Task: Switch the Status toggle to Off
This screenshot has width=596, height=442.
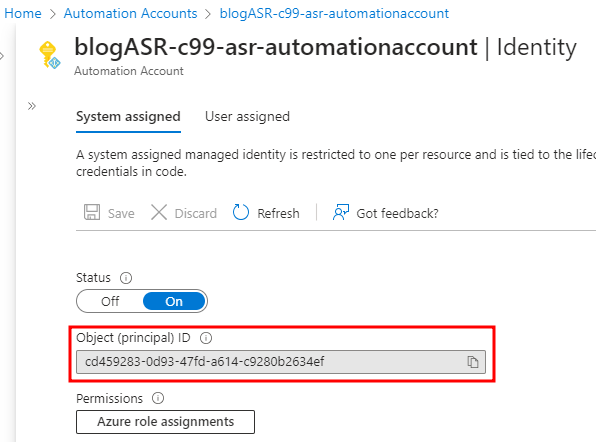Action: click(110, 301)
